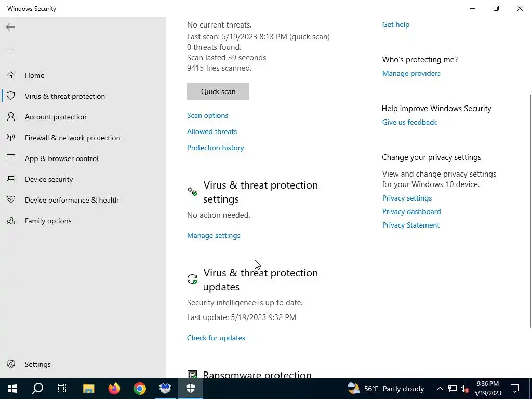Open Device security section
This screenshot has width=532, height=399.
49,179
